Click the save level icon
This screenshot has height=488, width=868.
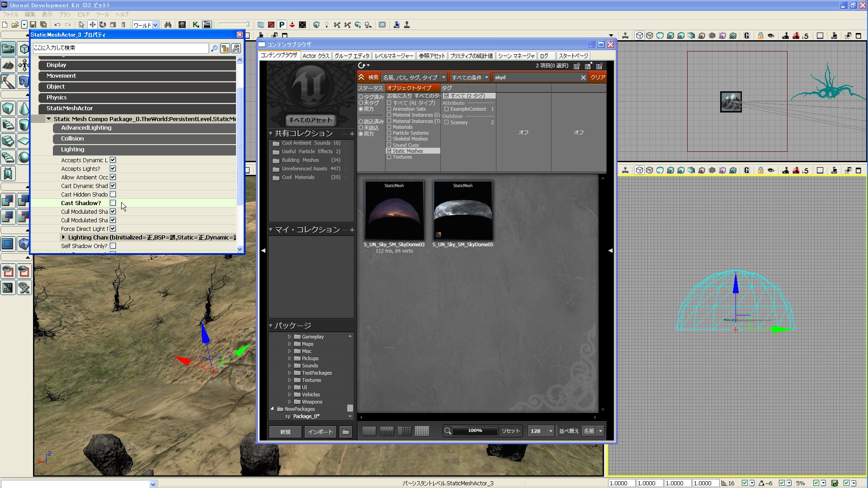point(33,25)
